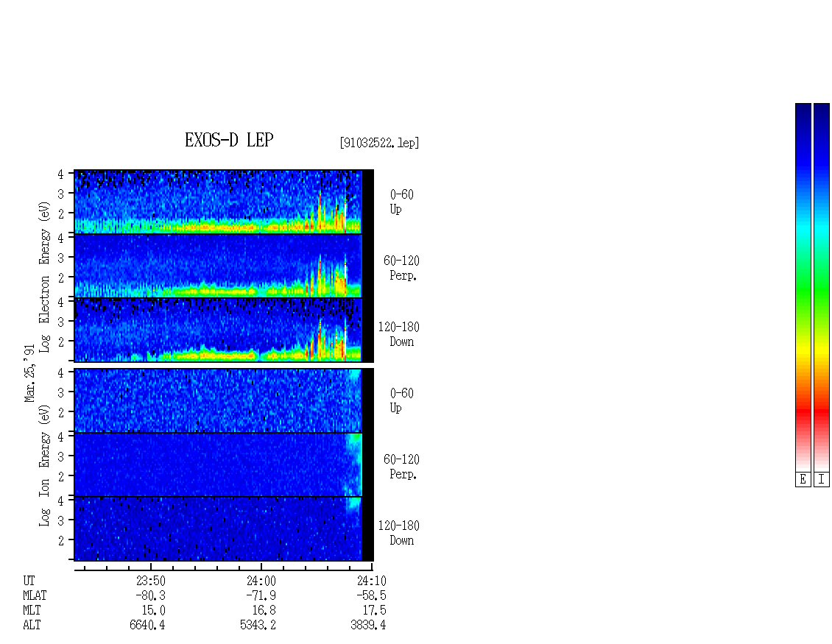
Task: Click the 23:50 UT tick label
Action: 151,581
